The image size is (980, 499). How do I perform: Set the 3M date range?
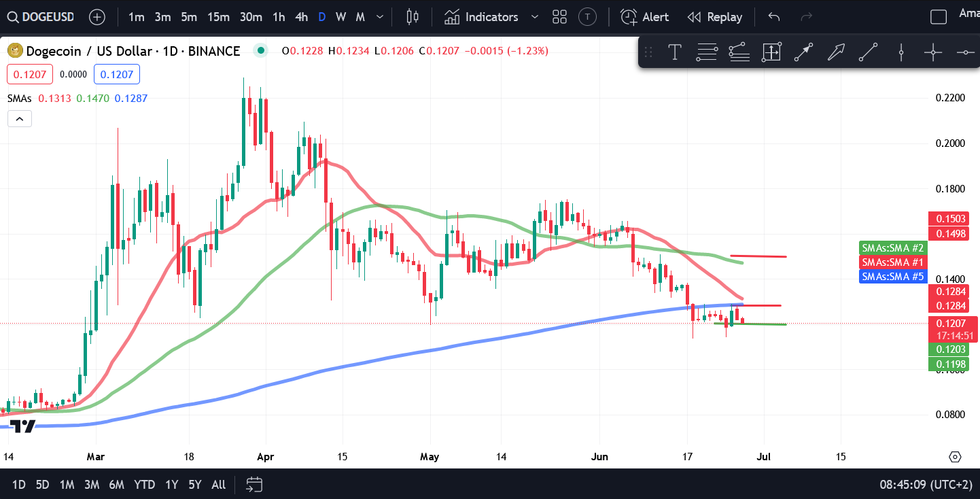[92, 485]
